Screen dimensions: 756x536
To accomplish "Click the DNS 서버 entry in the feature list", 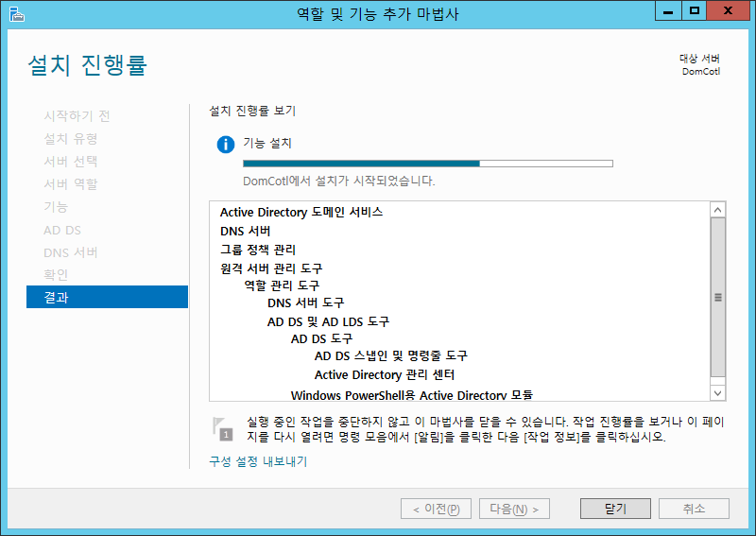I will [x=245, y=231].
